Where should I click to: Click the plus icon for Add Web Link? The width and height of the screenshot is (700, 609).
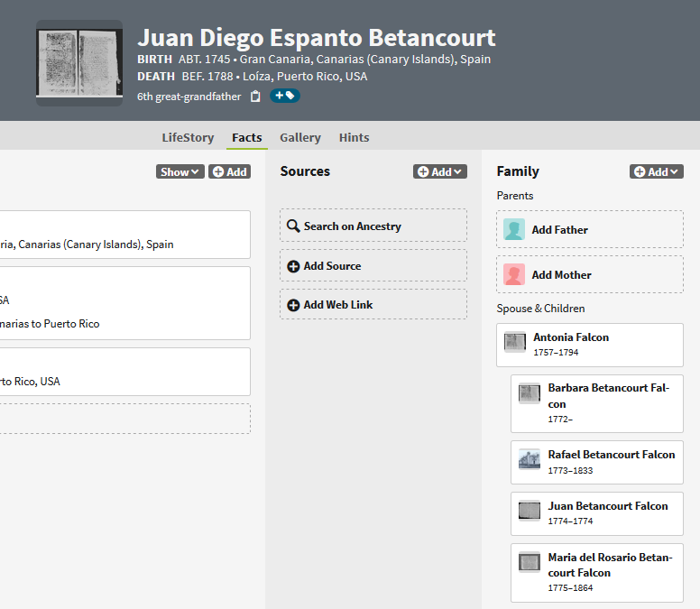click(293, 305)
